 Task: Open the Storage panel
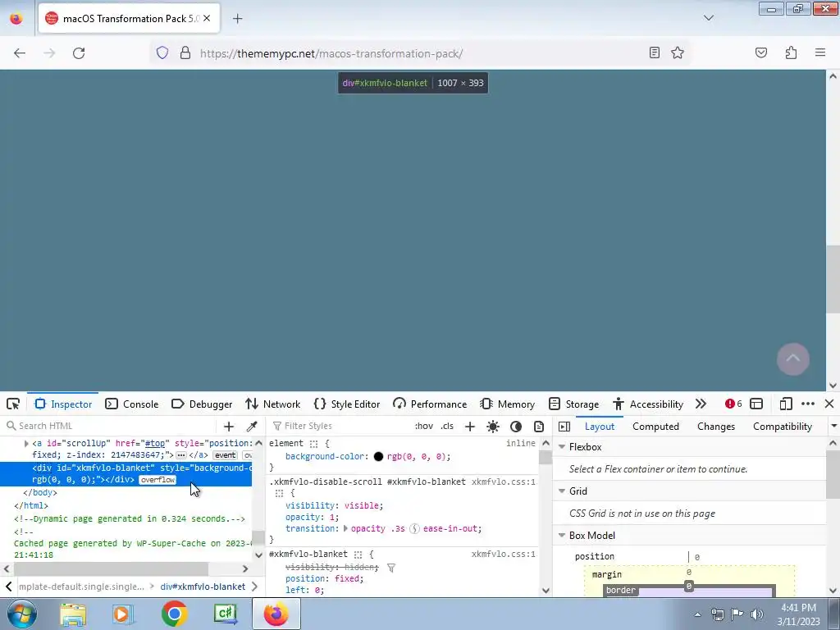[573, 404]
